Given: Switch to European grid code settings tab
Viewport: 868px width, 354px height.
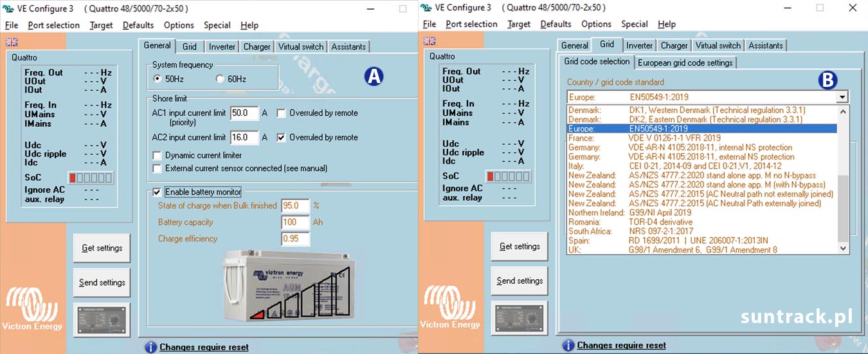Looking at the screenshot, I should (685, 62).
